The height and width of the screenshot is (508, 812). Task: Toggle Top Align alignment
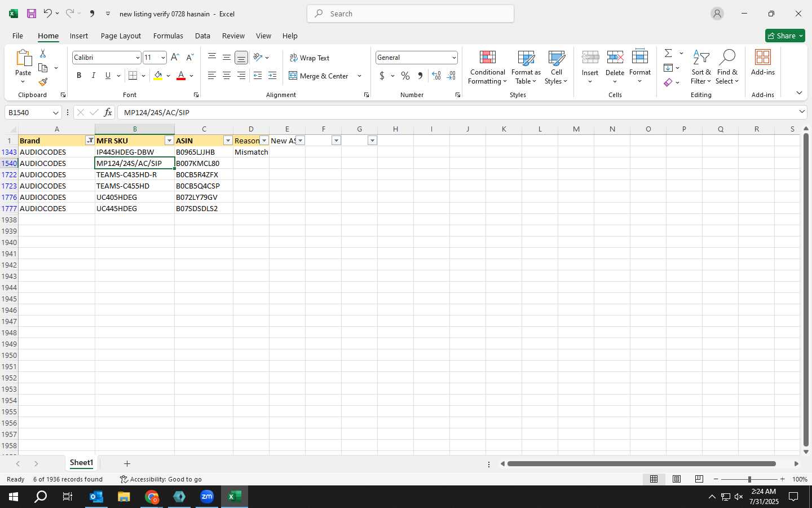click(212, 58)
